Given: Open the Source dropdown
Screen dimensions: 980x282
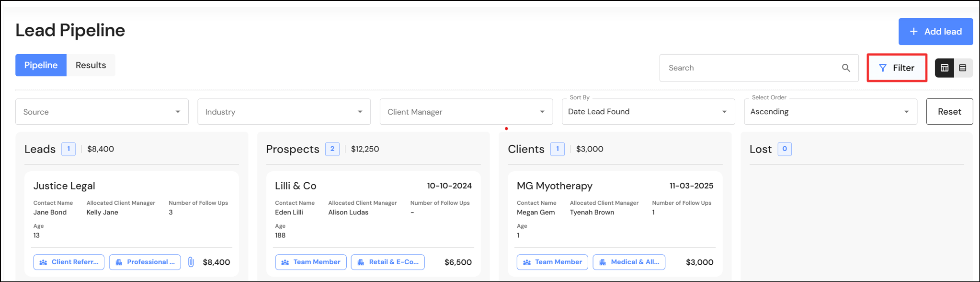Looking at the screenshot, I should tap(102, 112).
